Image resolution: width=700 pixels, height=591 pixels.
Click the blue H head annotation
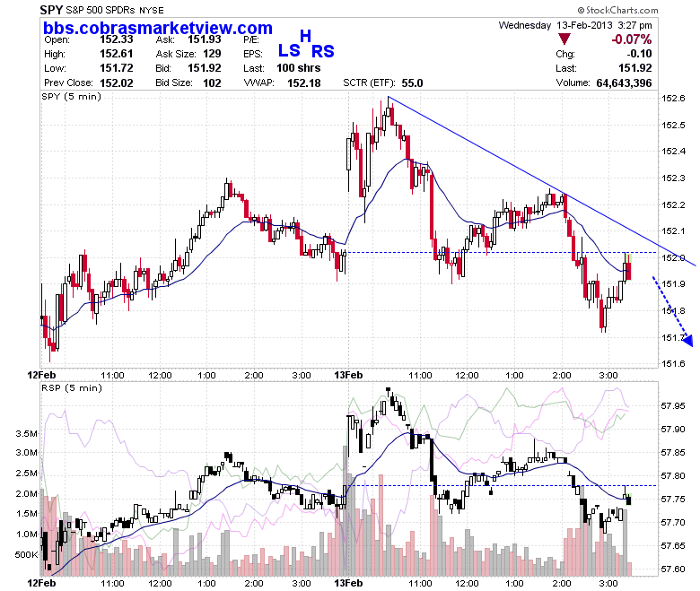coord(305,36)
